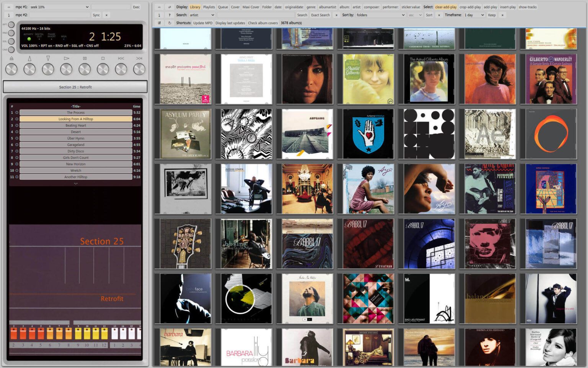Toggle the RPT repeat button
Screen dimensions: 588x368
pos(11,25)
